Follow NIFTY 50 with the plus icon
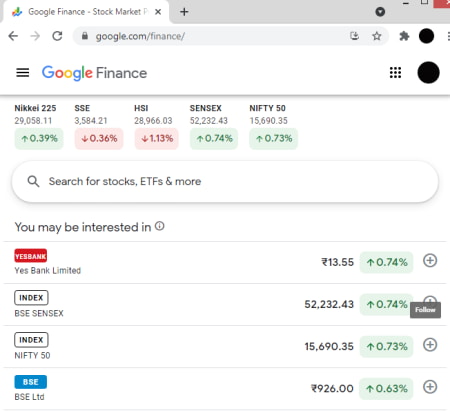 coord(430,345)
